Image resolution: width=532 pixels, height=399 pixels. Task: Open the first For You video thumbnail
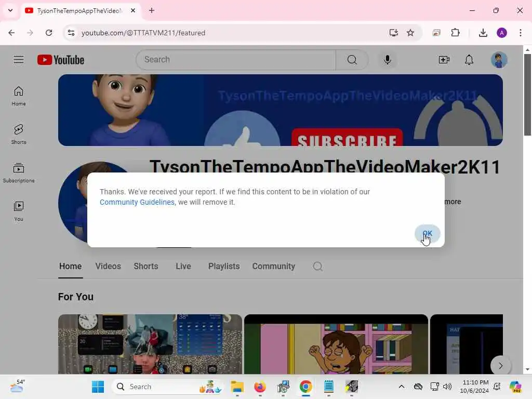tap(150, 344)
